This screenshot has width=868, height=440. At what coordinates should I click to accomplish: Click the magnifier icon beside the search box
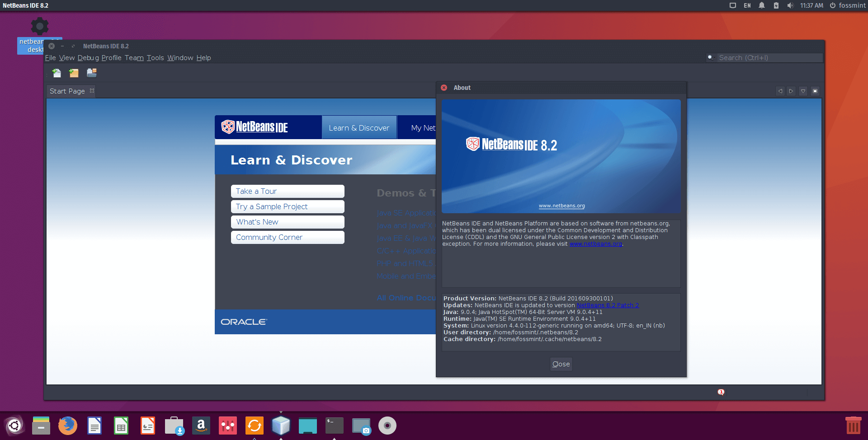pos(710,57)
